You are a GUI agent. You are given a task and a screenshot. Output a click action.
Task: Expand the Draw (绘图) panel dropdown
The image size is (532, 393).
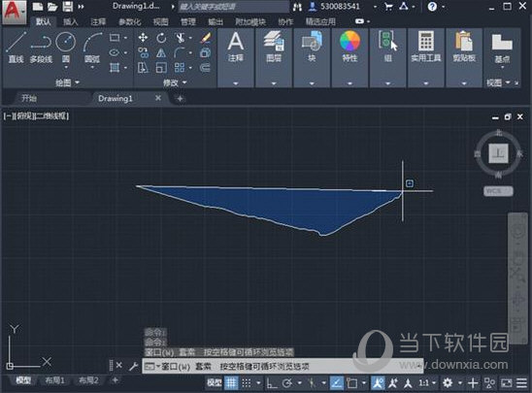[x=67, y=82]
